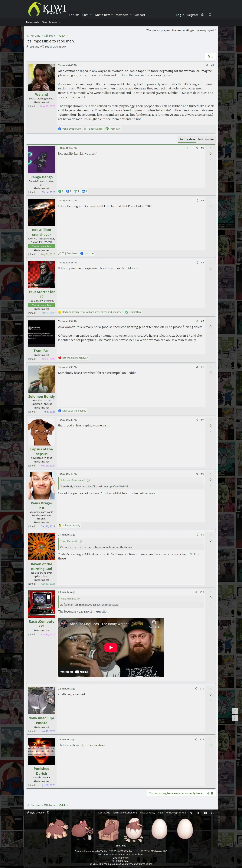
Task: Click the Kiwi Farms logo
Action: 47,9
